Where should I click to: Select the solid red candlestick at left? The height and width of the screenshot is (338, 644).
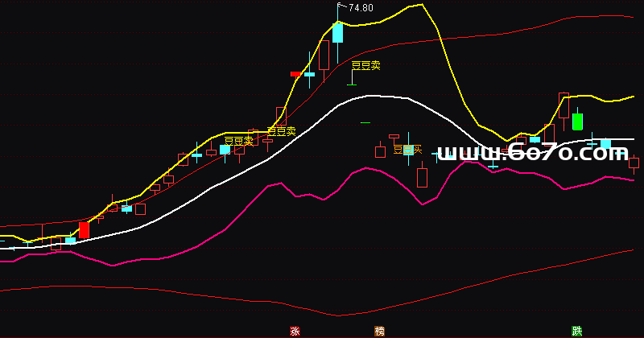pos(84,229)
